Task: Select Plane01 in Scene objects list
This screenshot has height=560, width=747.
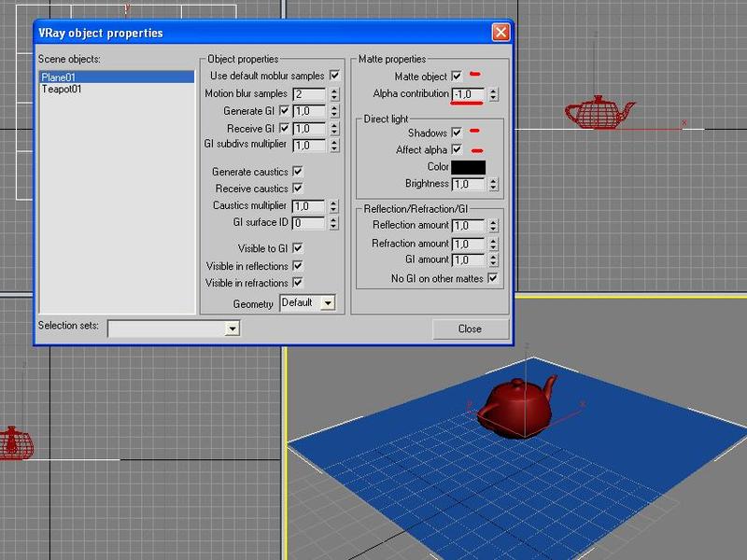Action: point(117,77)
